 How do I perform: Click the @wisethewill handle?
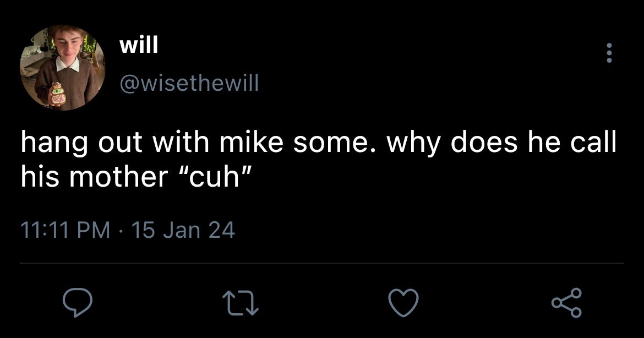(x=189, y=83)
